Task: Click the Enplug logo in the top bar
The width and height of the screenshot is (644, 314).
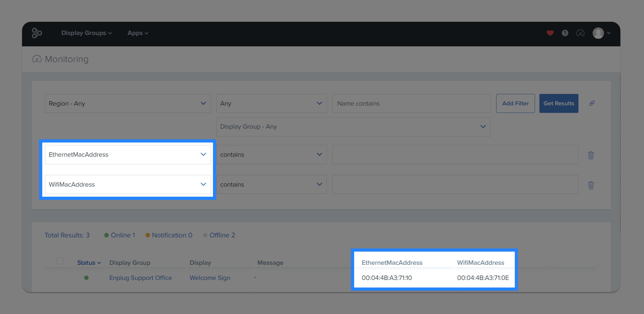Action: (x=37, y=33)
